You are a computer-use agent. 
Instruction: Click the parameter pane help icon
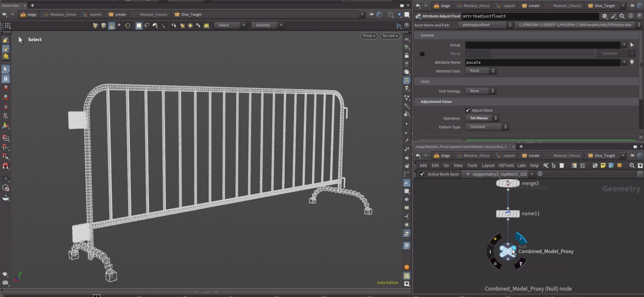click(x=638, y=16)
